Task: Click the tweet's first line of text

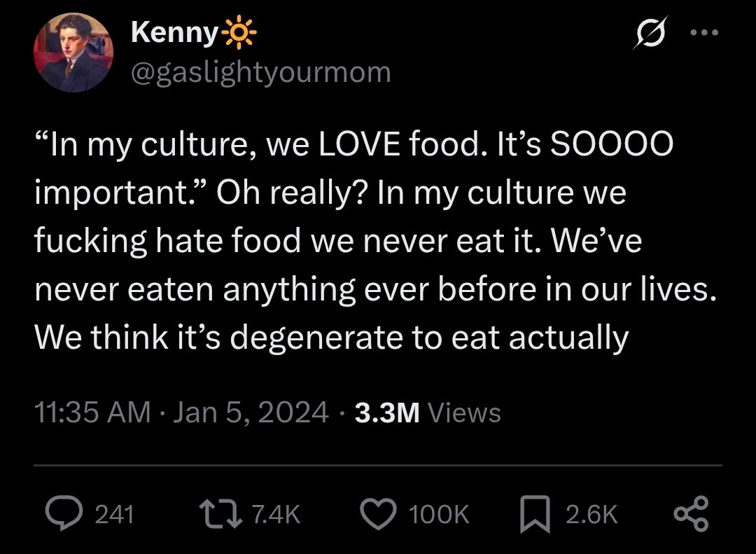Action: click(353, 145)
